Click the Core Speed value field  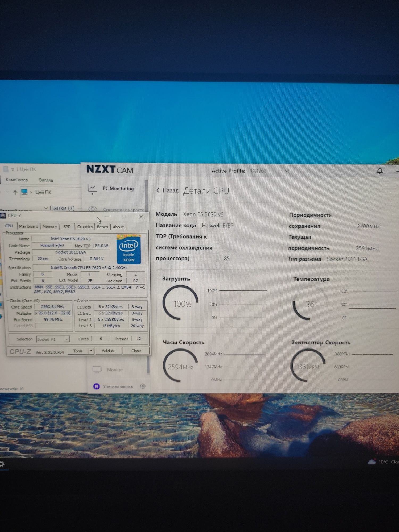coord(53,307)
